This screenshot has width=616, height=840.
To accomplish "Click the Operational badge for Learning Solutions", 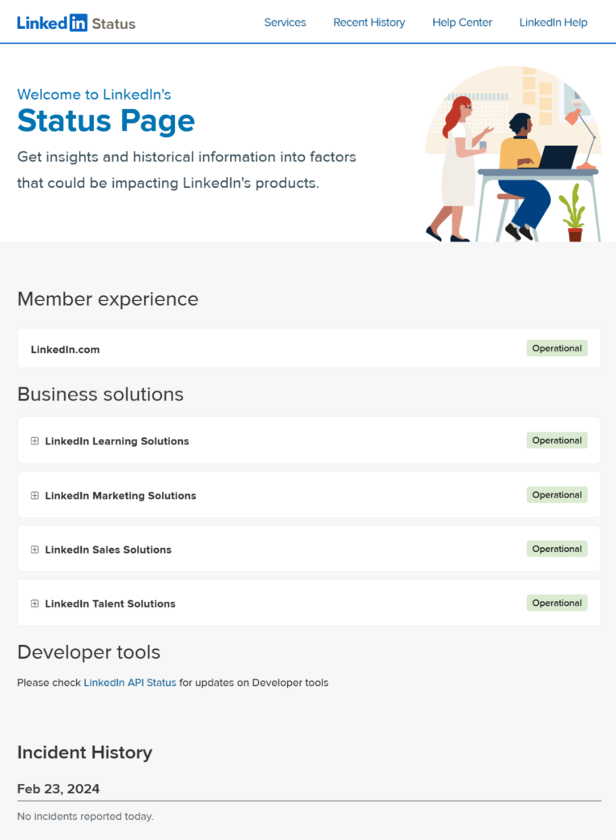I will pyautogui.click(x=557, y=440).
